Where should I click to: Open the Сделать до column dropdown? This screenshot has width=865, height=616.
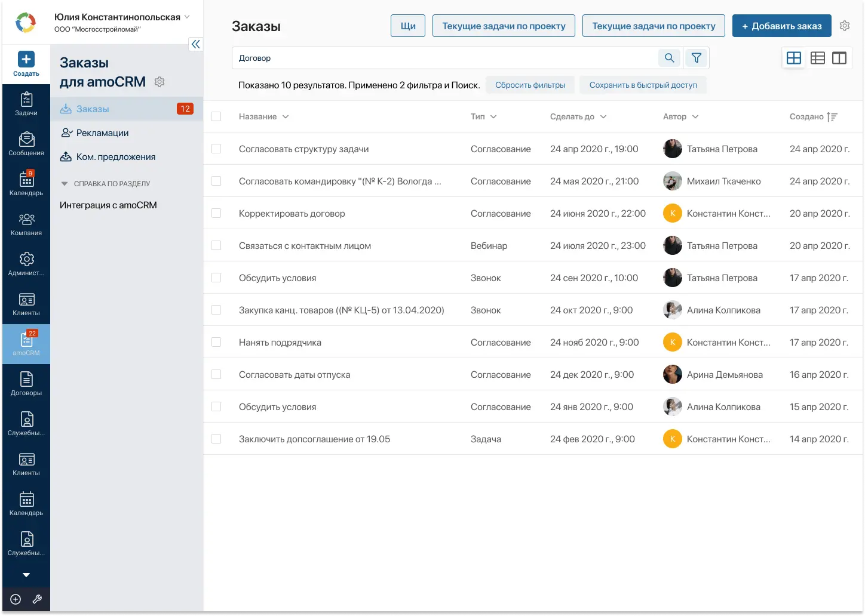[x=603, y=117]
